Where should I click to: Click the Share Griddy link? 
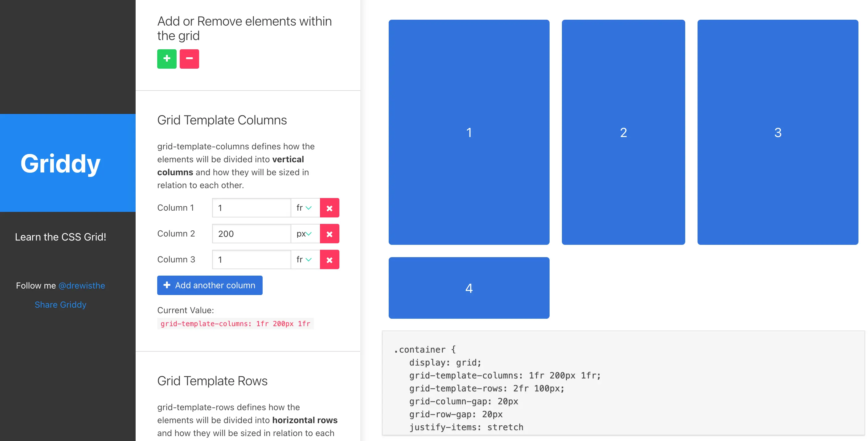(x=60, y=305)
